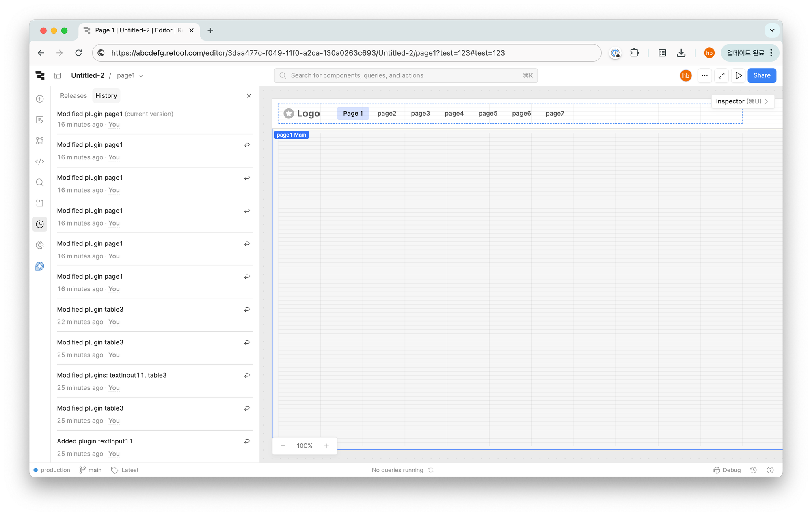
Task: Toggle the left panel layout icon
Action: 58,75
